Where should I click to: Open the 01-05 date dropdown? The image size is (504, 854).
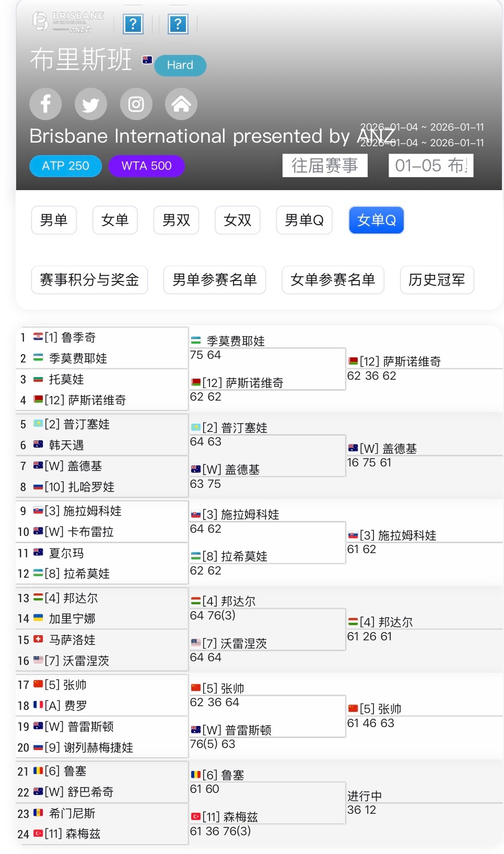(x=431, y=166)
